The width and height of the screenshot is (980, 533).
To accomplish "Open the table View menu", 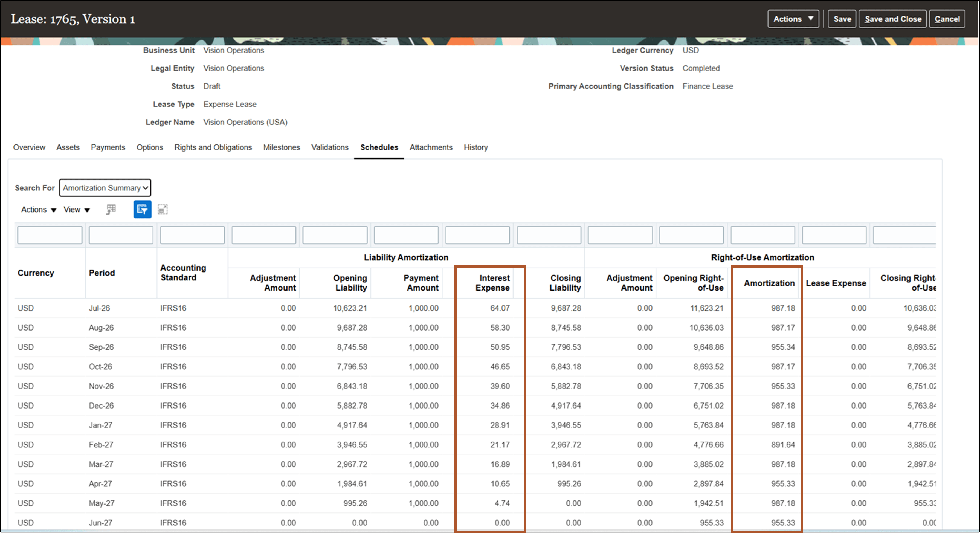I will tap(76, 210).
